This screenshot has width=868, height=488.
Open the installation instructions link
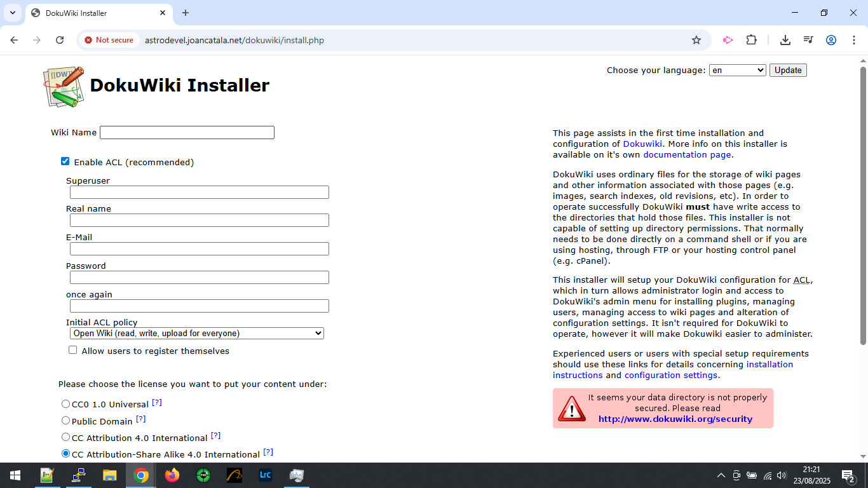[770, 364]
